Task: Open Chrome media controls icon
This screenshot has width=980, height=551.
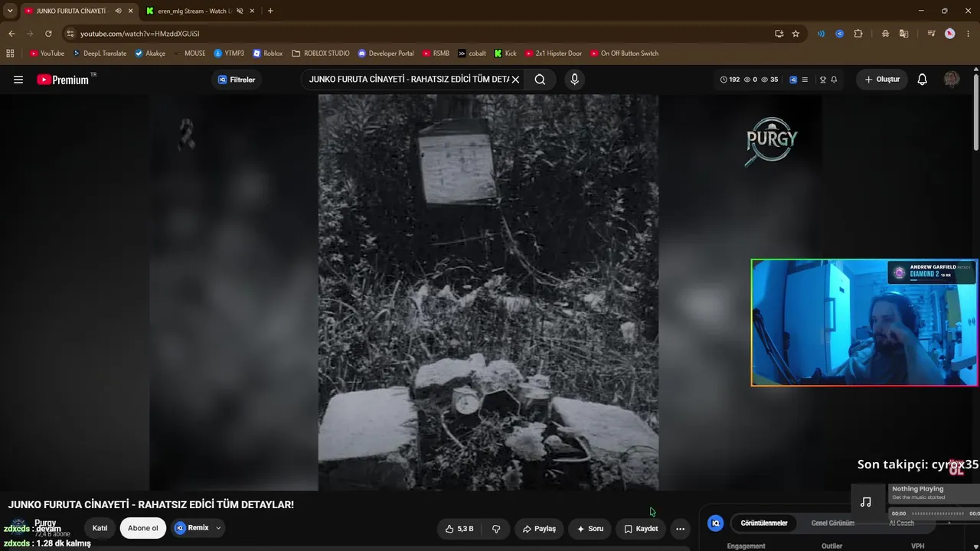Action: pos(931,34)
